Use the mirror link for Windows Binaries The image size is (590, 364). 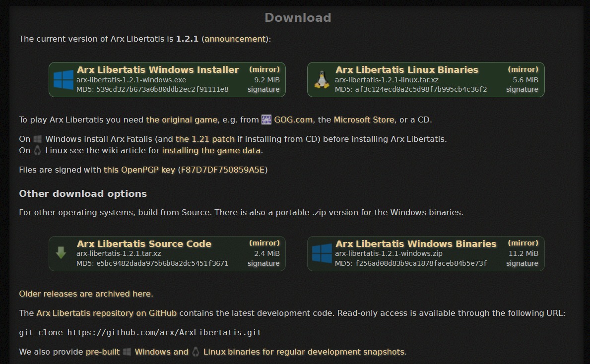523,243
